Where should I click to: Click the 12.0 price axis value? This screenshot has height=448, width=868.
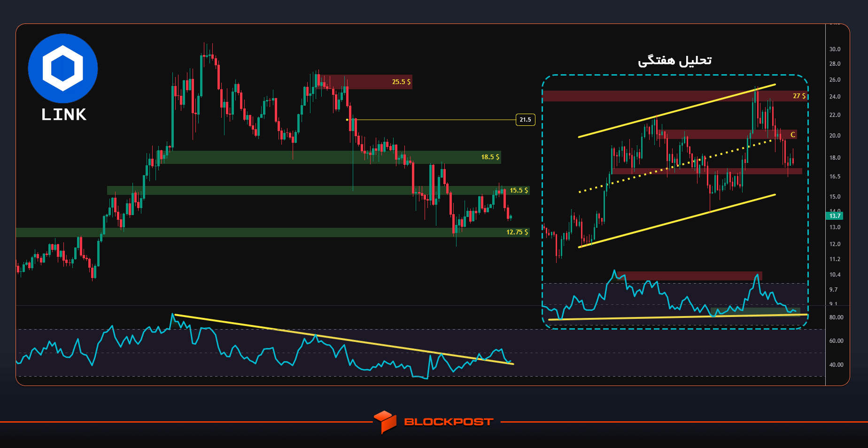pos(835,244)
